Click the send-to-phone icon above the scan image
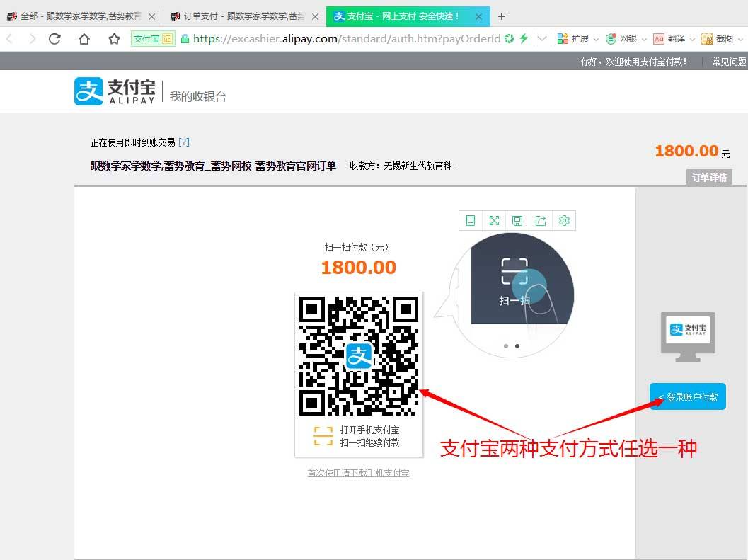 471,221
